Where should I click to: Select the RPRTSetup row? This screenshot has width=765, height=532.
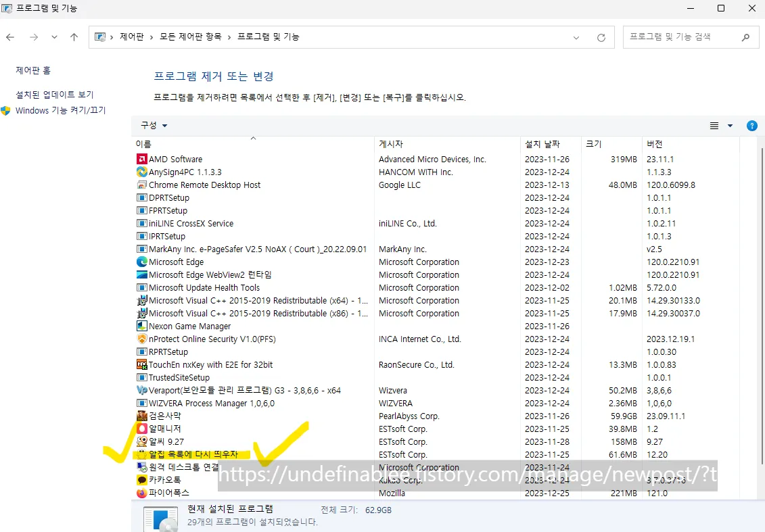point(438,352)
